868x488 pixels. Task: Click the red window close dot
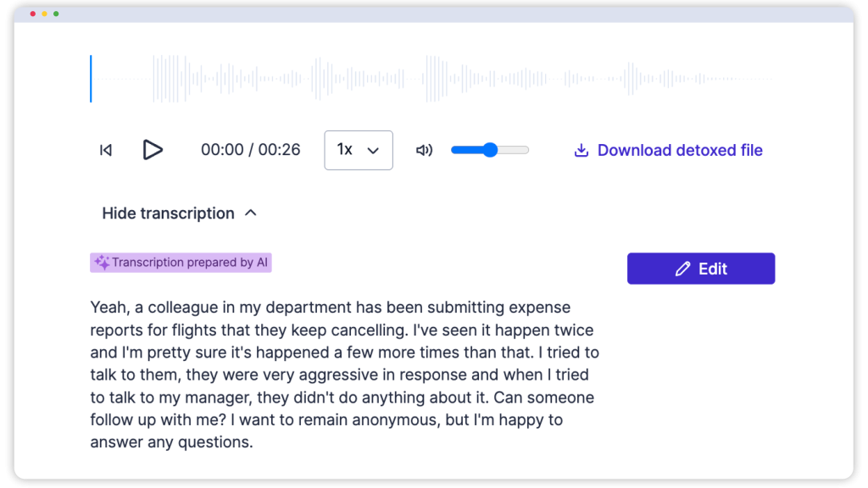point(33,14)
